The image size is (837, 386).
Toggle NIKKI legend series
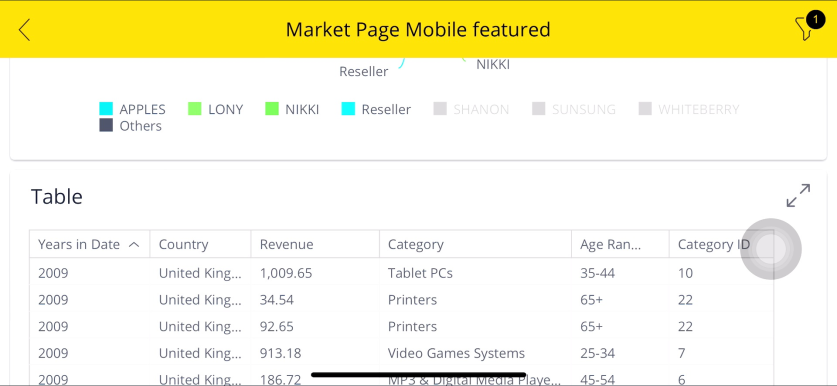pyautogui.click(x=292, y=109)
